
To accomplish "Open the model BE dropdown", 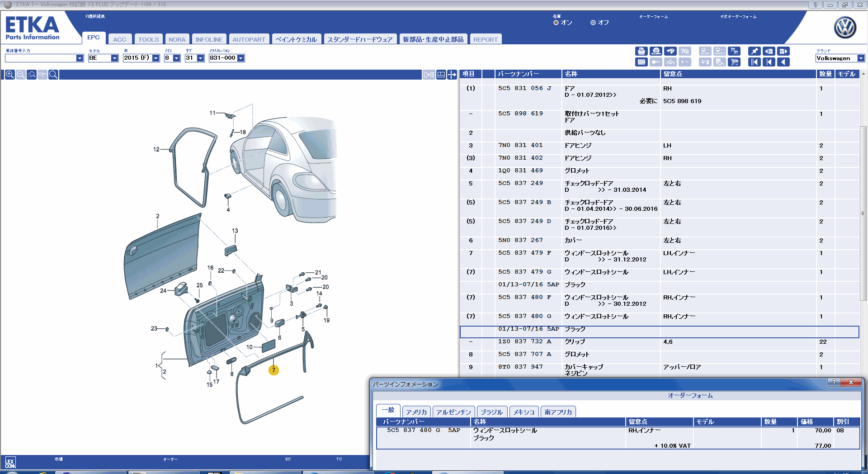I will click(x=114, y=58).
